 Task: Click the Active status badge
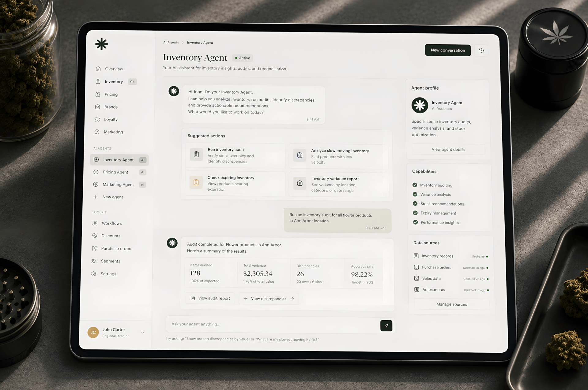242,58
